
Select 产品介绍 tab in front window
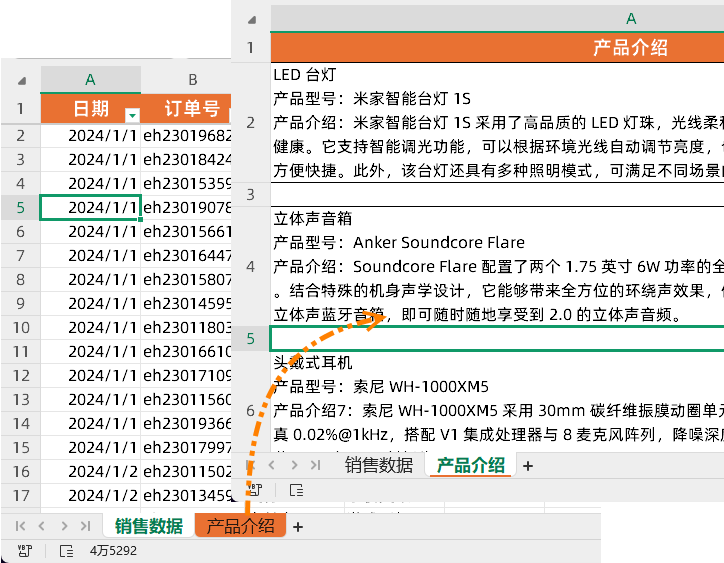pos(471,465)
